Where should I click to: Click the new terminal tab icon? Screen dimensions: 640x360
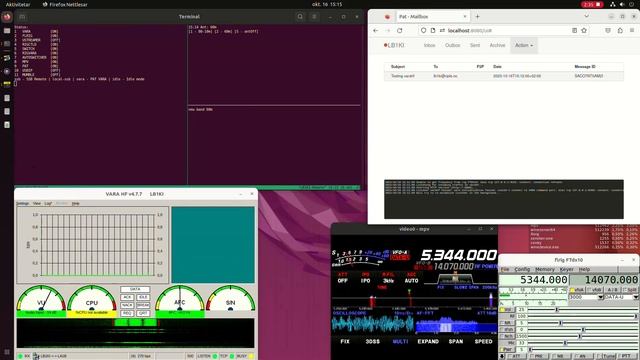[22, 17]
